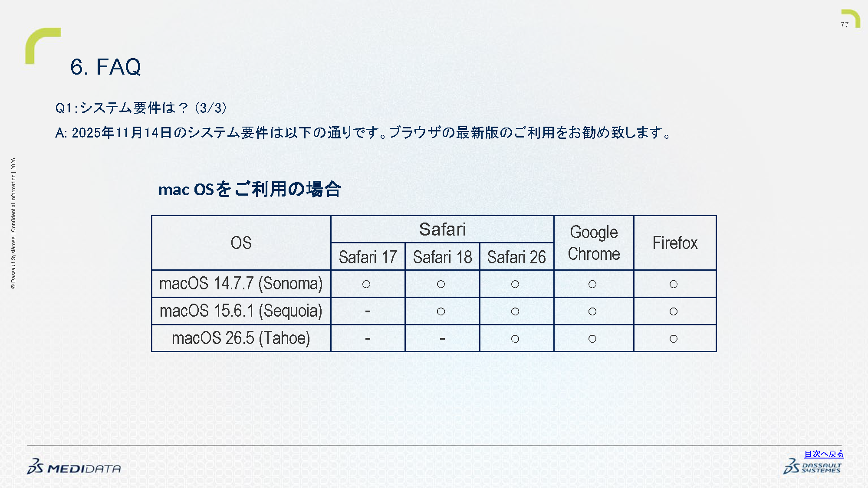Image resolution: width=868 pixels, height=488 pixels.
Task: Click the Safari header cell
Action: pyautogui.click(x=442, y=229)
